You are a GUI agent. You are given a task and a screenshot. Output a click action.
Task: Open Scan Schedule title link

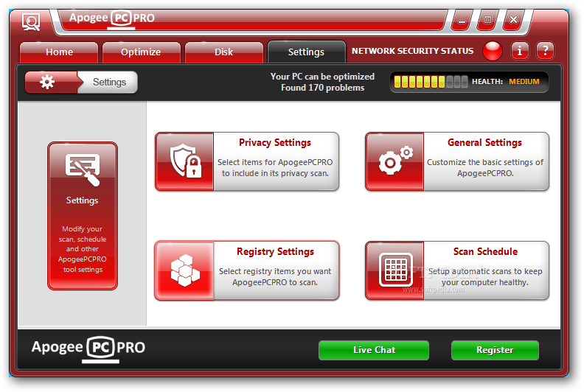click(x=485, y=252)
